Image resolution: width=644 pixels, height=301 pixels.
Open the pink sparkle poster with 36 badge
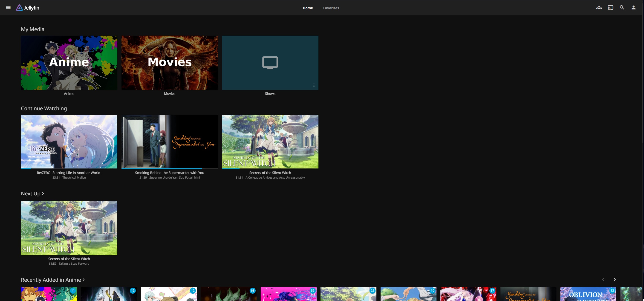point(288,294)
